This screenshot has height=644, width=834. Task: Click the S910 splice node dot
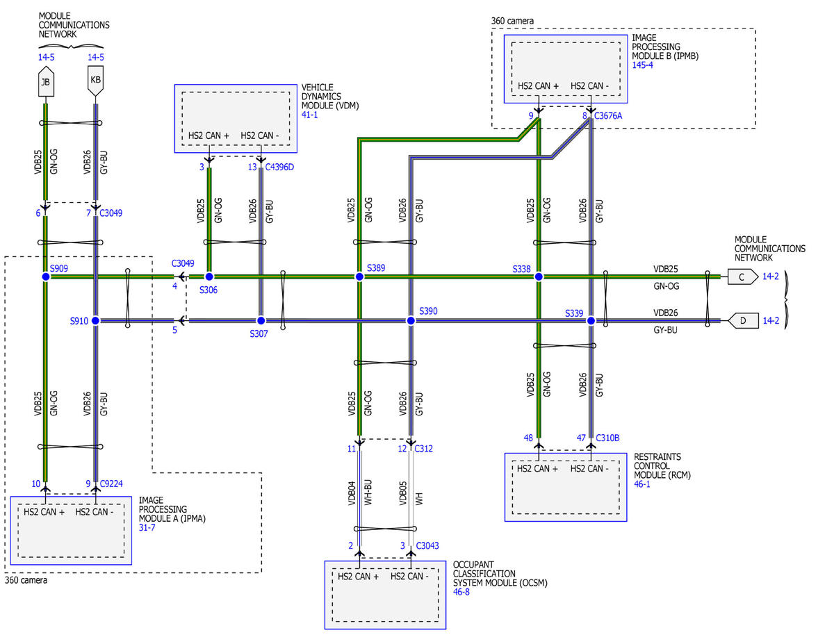96,320
